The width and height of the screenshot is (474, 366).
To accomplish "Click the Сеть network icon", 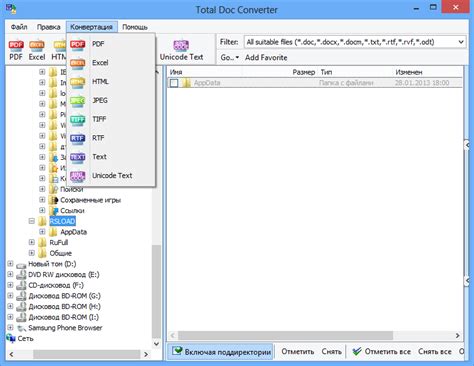I will (x=11, y=338).
